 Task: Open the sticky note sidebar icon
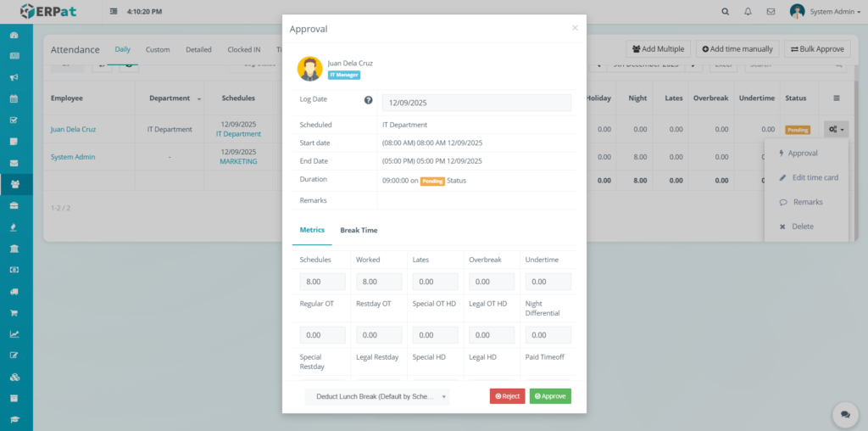tap(14, 142)
